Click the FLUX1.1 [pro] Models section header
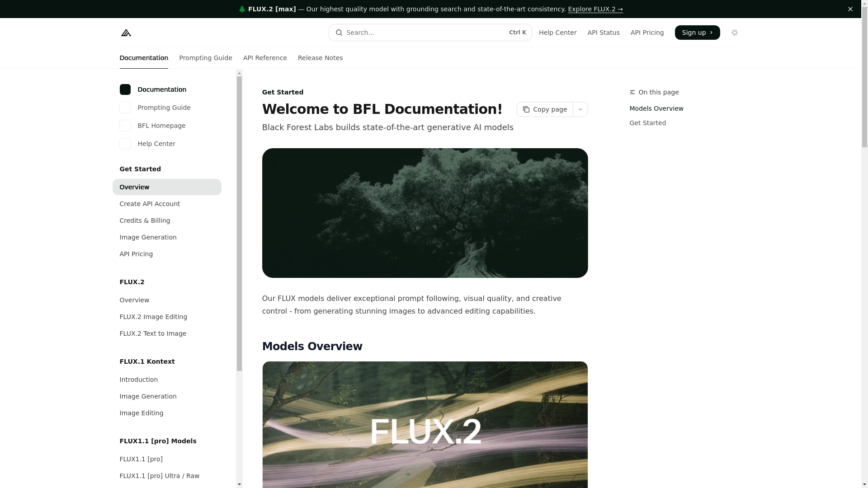 tap(158, 441)
